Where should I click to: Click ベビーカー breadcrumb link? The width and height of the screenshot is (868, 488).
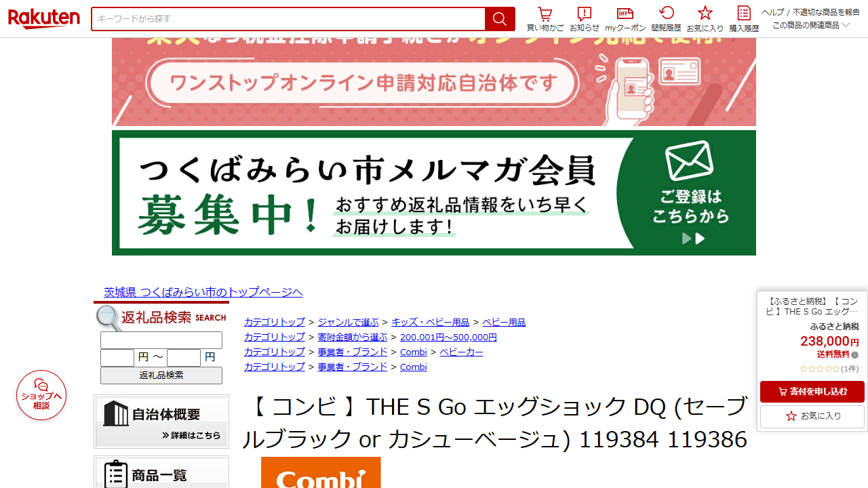(x=461, y=352)
